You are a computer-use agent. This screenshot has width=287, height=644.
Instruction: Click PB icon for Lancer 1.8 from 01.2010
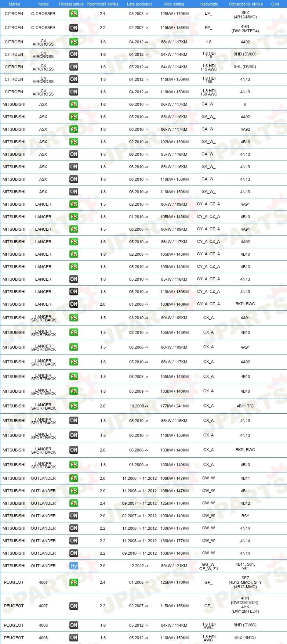pyautogui.click(x=74, y=217)
